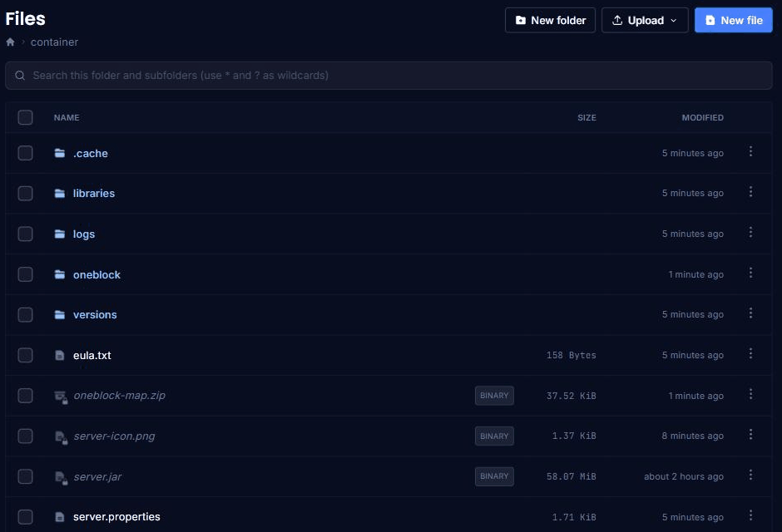Check the versions folder checkbox
This screenshot has width=782, height=532.
(26, 315)
